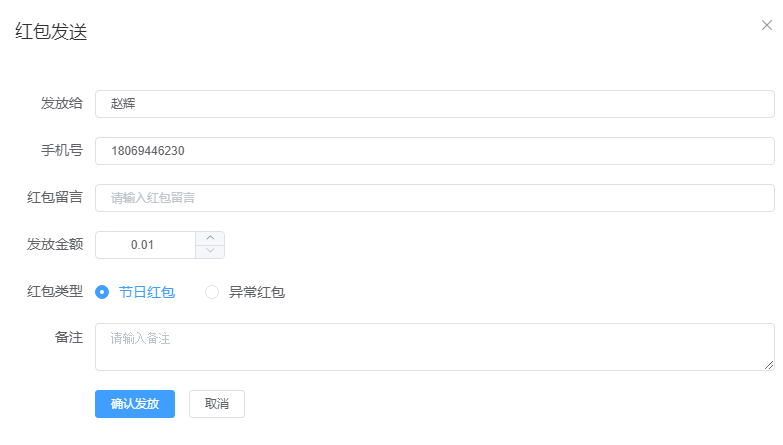Click the 红包类型 field label

click(x=55, y=292)
